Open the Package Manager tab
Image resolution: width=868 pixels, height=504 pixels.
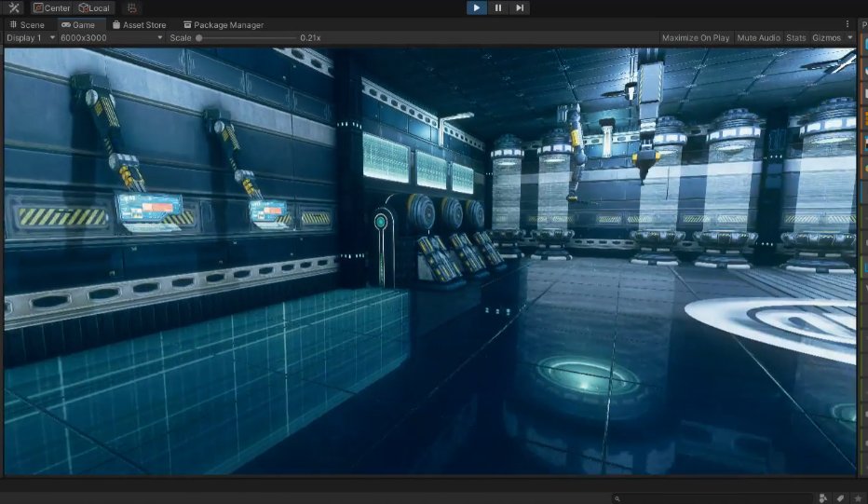point(224,25)
